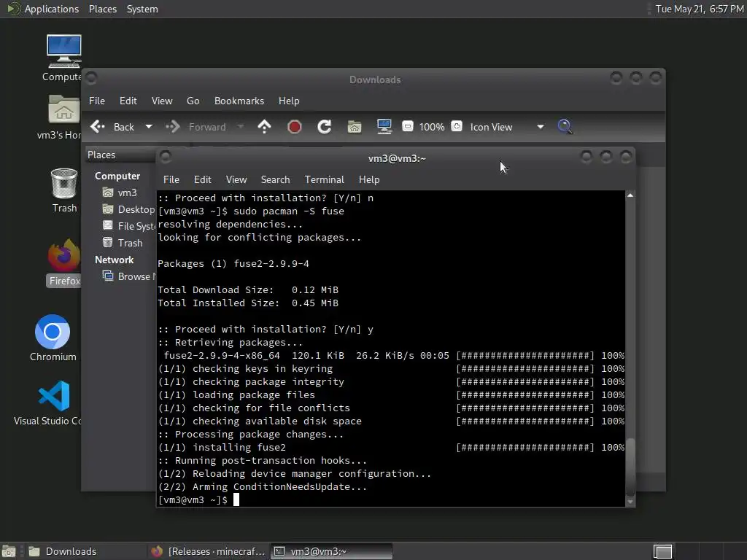Select Trash in Places sidebar
747x560 pixels.
coord(123,243)
